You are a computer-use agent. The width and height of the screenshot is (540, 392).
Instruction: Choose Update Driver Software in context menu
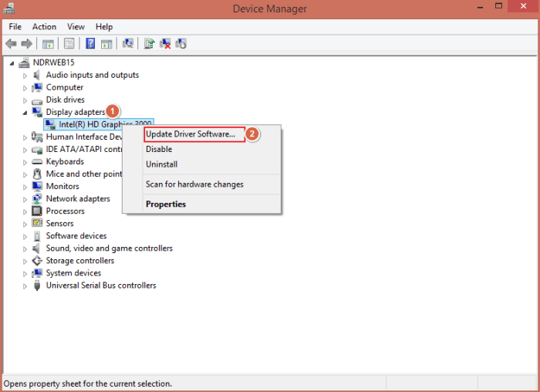[191, 134]
